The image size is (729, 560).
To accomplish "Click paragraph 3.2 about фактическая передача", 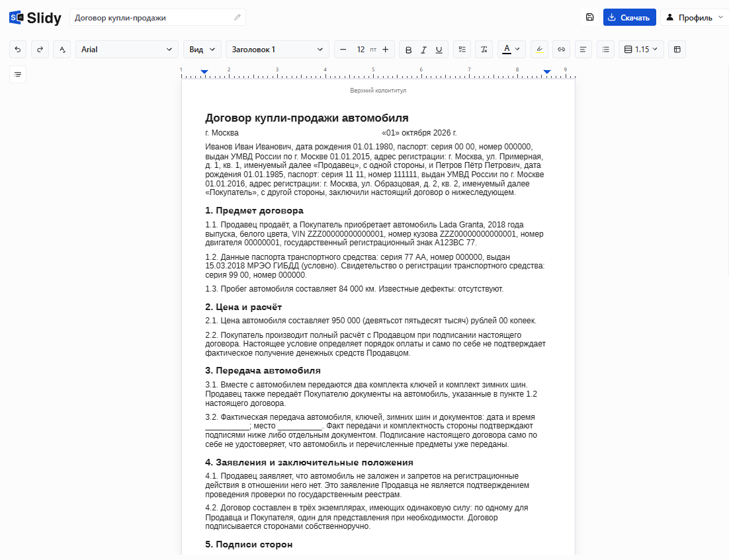I will (371, 431).
